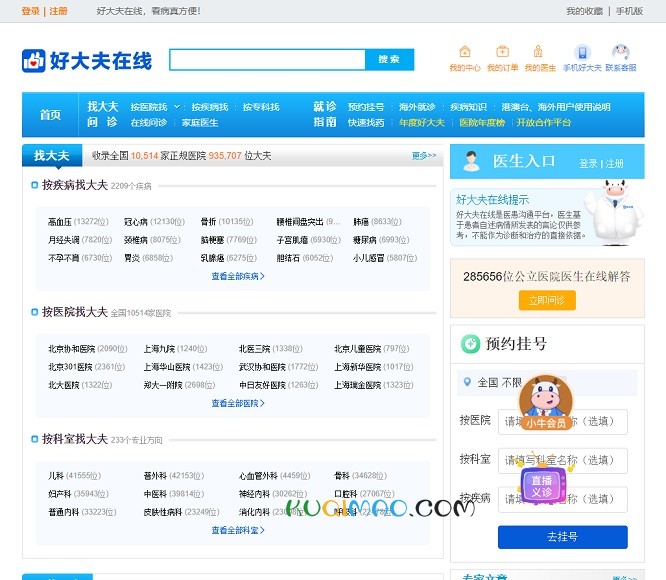Open 我的中心 house icon

coord(465,52)
